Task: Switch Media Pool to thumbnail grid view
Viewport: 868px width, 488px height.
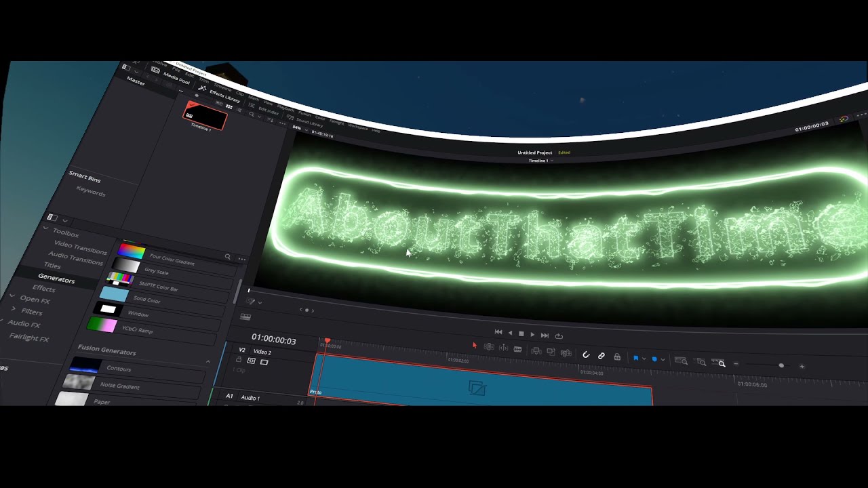Action: [x=229, y=106]
